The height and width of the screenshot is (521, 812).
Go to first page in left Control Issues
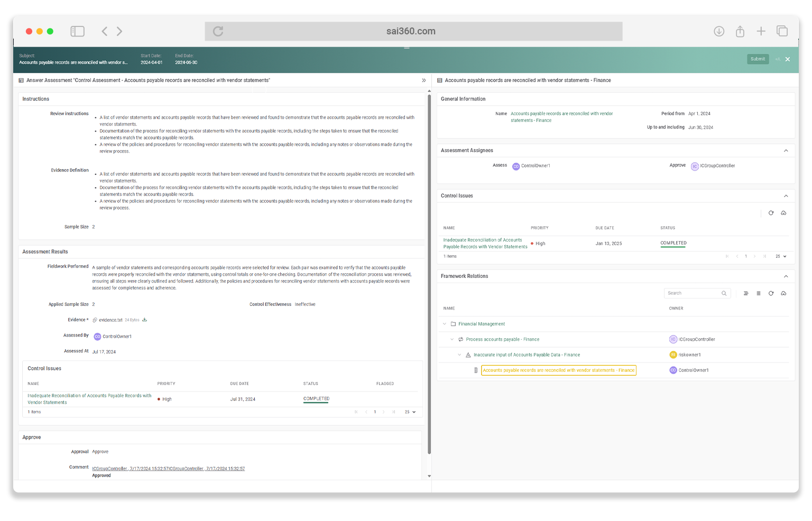[x=356, y=412]
